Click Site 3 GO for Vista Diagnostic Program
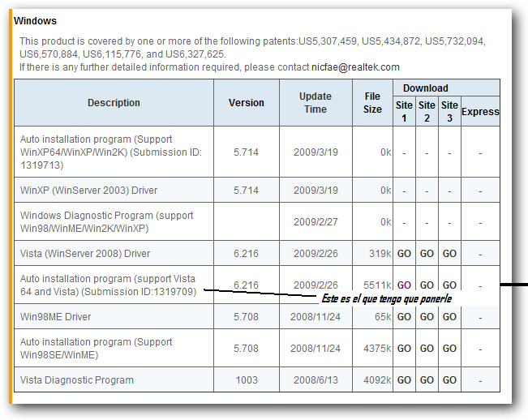Image resolution: width=528 pixels, height=420 pixels. 449,380
